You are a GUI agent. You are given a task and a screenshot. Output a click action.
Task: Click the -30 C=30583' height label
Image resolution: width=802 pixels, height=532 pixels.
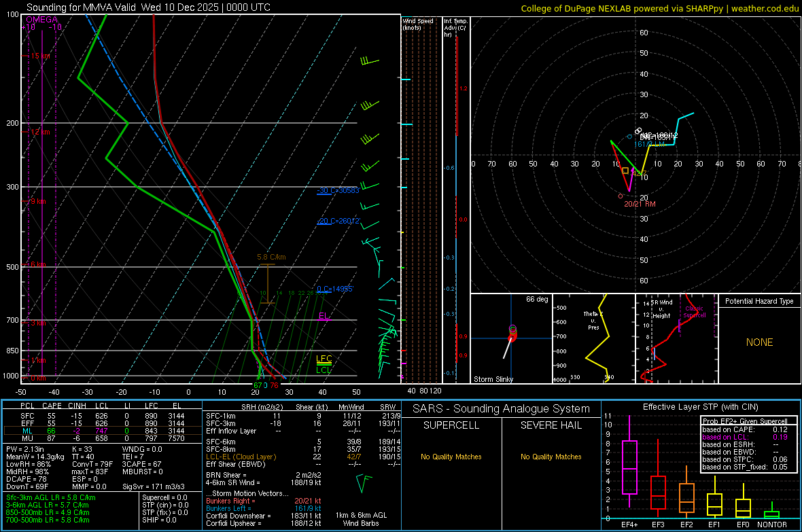coord(338,190)
